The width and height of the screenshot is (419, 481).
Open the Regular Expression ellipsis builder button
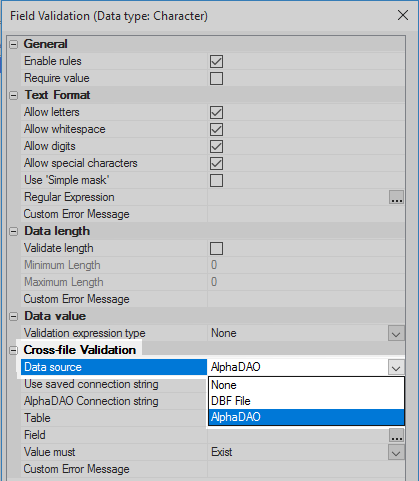(396, 197)
